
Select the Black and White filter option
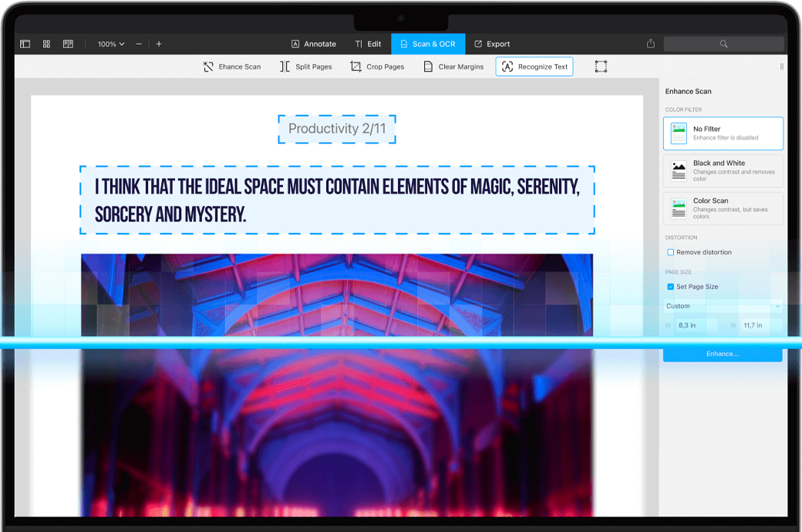[x=723, y=170]
